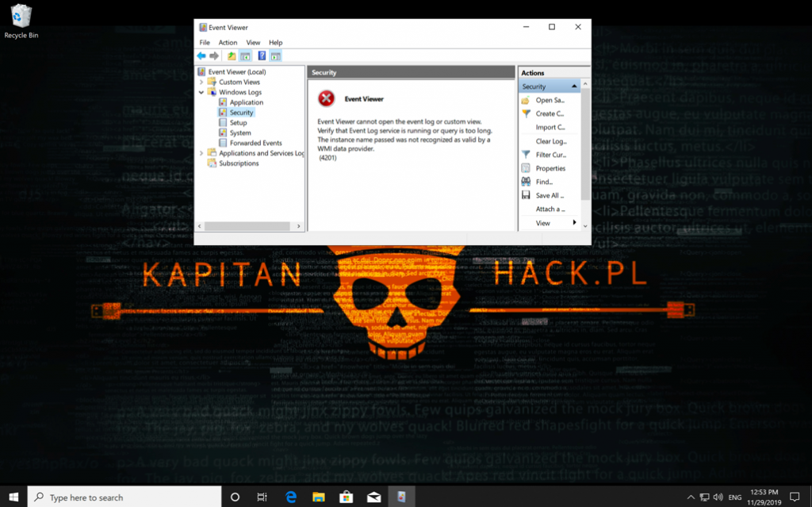Open the Application log
Screen dimensions: 812x507
[x=246, y=102]
